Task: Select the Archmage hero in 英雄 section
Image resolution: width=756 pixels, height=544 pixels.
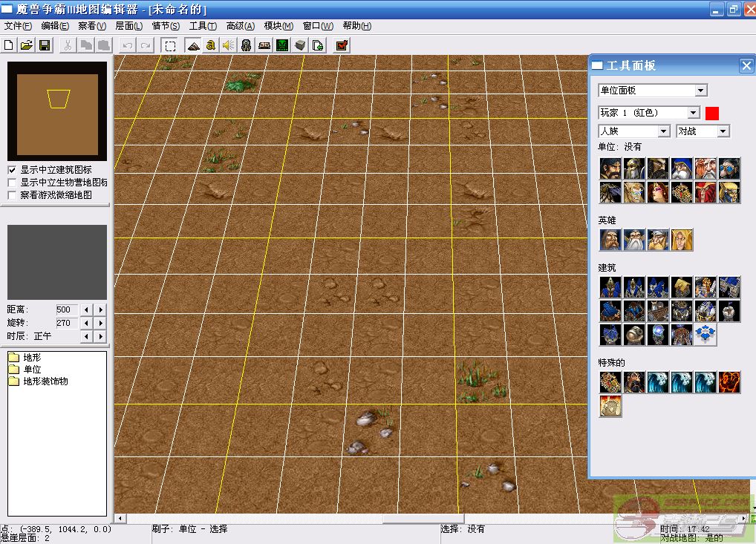Action: tap(633, 240)
